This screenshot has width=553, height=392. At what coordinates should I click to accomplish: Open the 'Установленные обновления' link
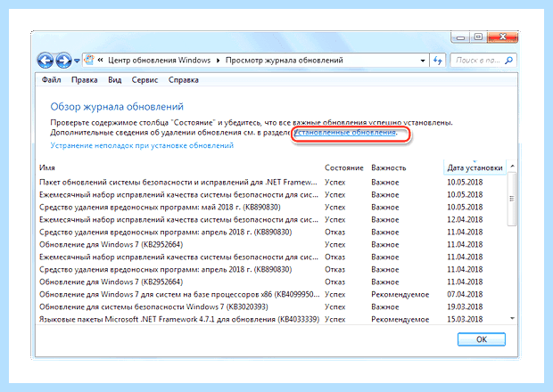(x=344, y=133)
